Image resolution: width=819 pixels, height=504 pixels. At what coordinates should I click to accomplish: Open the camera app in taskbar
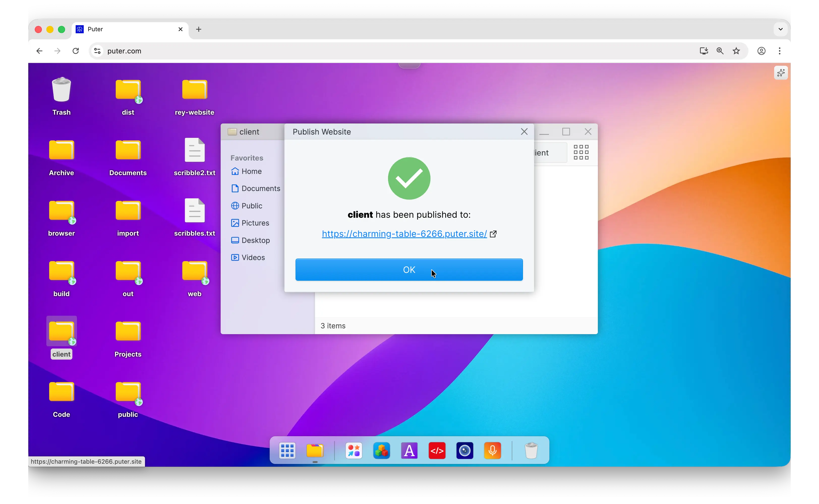(464, 451)
